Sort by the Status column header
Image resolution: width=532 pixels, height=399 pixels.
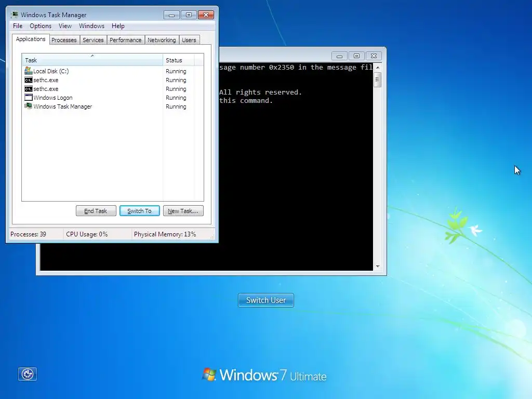tap(179, 60)
